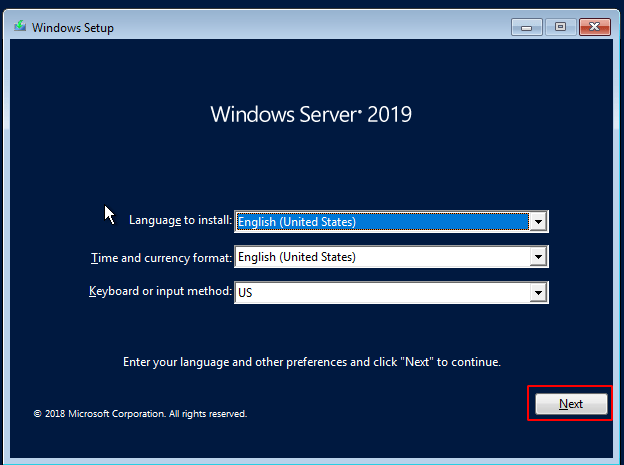Click the "Keyboard or input method" label
Viewport: 624px width, 465px height.
(160, 291)
